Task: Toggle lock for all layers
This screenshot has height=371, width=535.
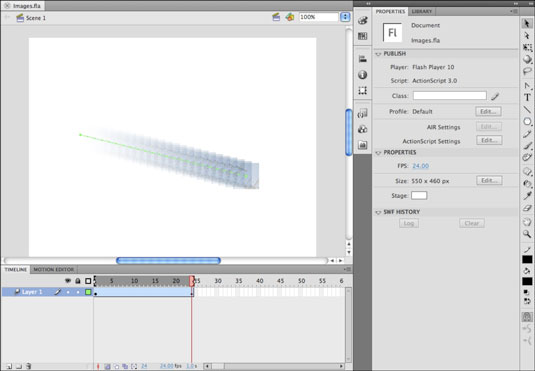Action: pyautogui.click(x=78, y=281)
